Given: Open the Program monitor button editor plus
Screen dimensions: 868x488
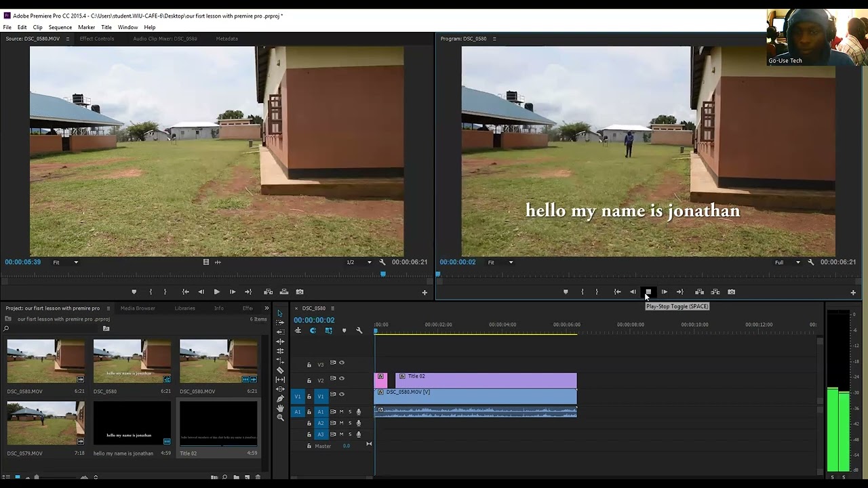Looking at the screenshot, I should [x=853, y=293].
